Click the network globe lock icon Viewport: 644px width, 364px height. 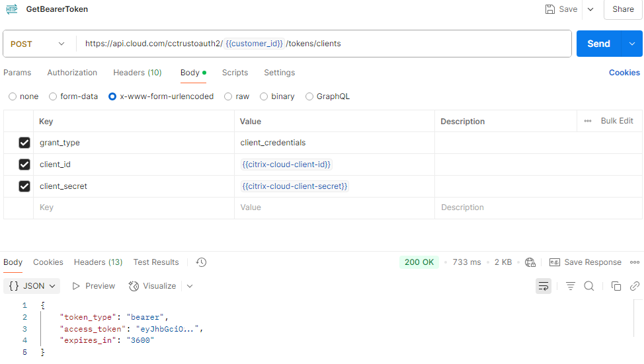[x=530, y=262]
